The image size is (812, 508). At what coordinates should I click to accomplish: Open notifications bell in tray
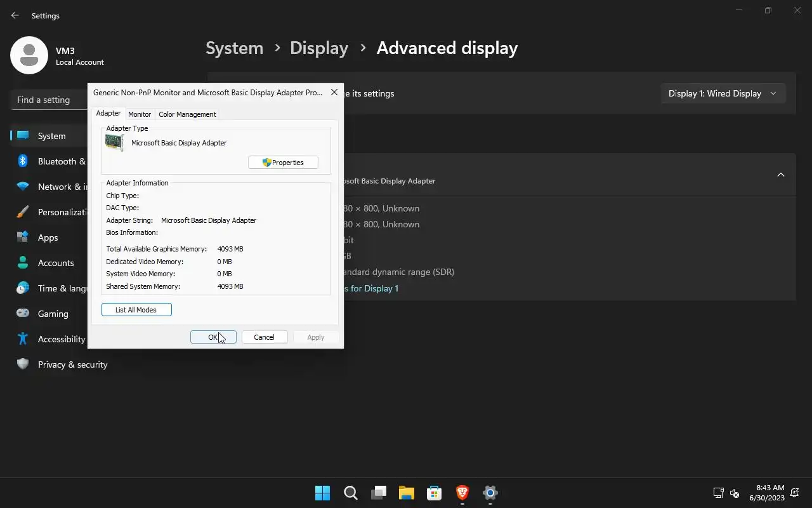click(794, 493)
